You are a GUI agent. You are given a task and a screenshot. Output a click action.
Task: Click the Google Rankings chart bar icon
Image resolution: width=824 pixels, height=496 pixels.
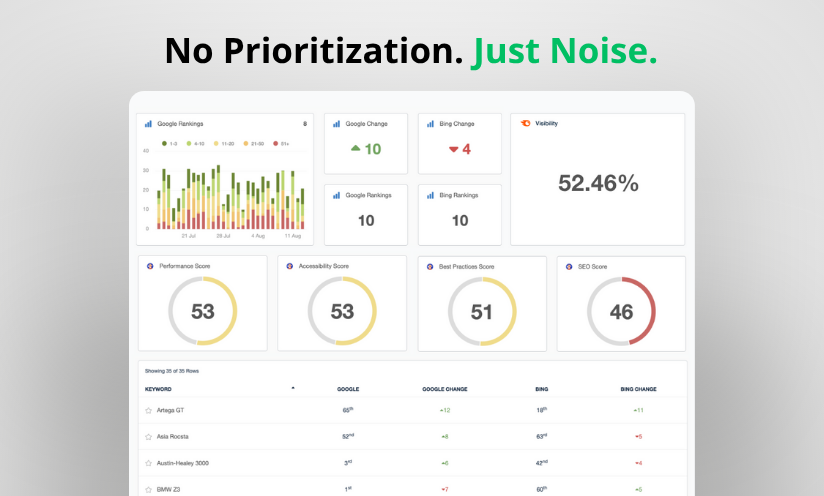(x=148, y=124)
